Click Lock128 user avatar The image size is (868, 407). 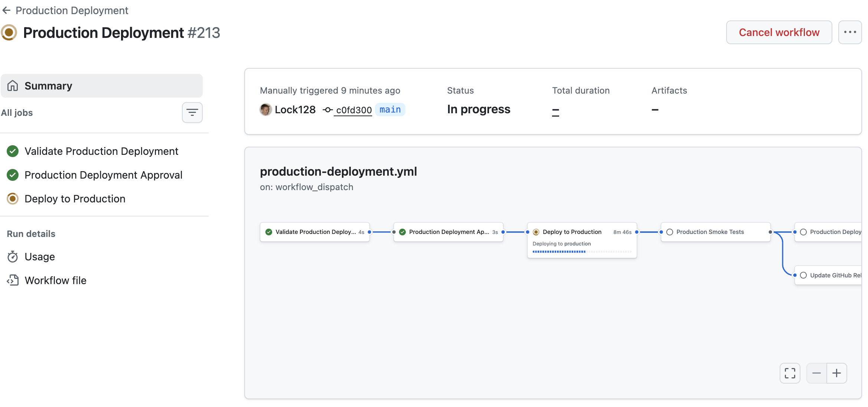pos(265,110)
